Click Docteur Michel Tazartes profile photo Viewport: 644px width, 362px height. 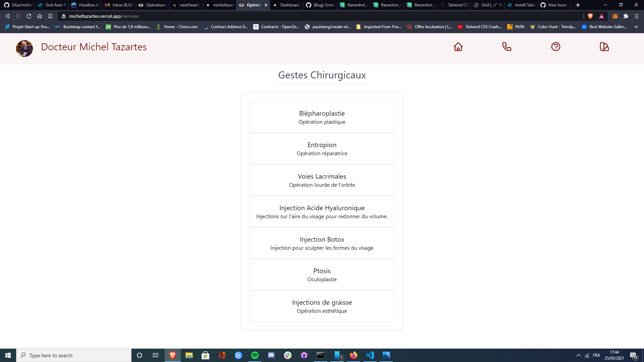tap(24, 48)
